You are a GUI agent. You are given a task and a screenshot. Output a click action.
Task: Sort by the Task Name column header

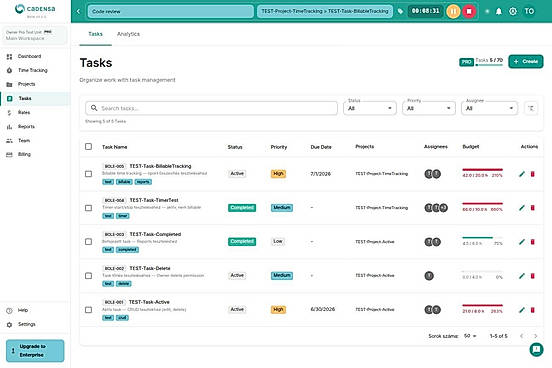pos(114,147)
